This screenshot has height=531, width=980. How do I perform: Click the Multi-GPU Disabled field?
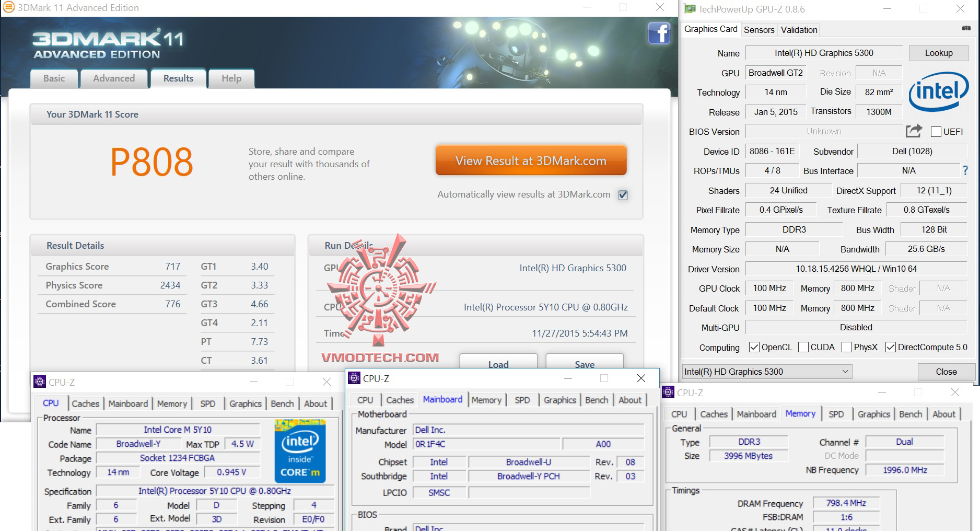point(856,327)
